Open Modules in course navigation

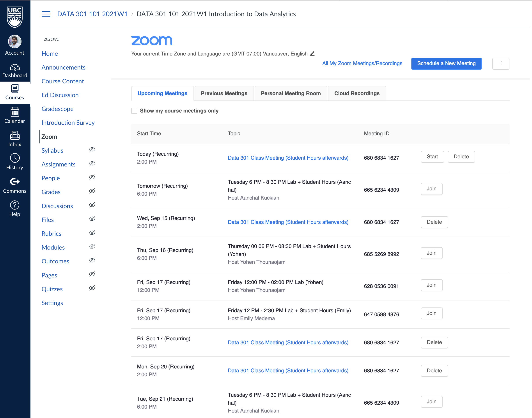point(53,247)
